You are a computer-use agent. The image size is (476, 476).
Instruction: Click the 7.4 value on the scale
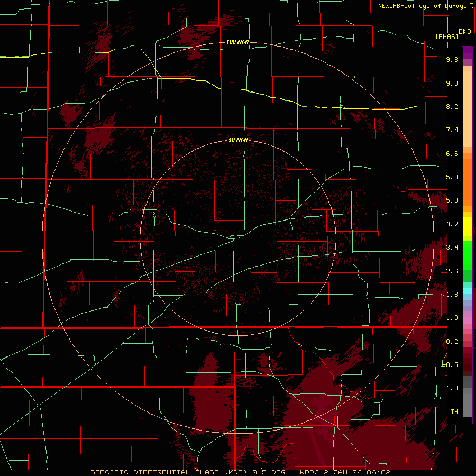tap(452, 130)
